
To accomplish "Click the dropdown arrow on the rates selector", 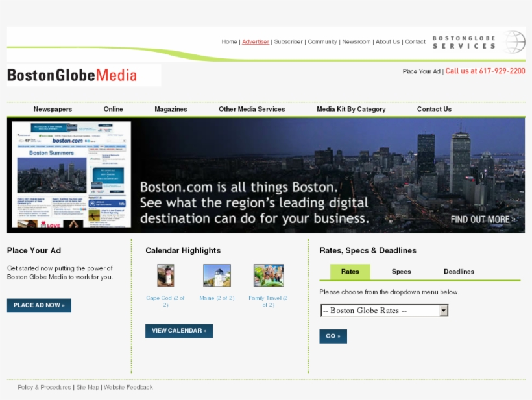I will (x=444, y=311).
